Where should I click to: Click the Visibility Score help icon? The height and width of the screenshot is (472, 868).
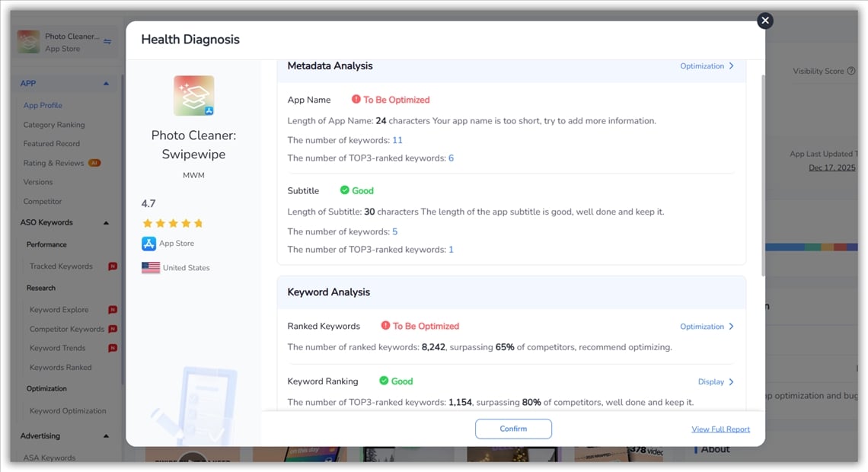(x=851, y=71)
